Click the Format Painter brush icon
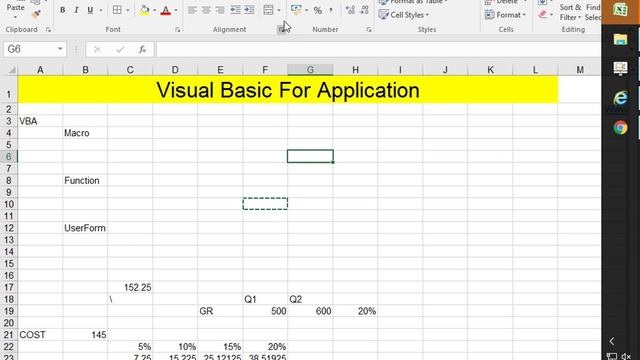 [36, 14]
